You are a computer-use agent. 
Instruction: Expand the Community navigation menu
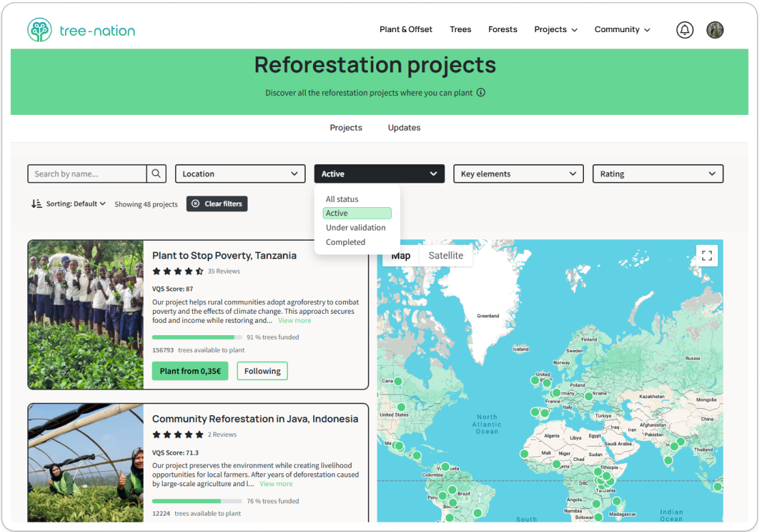[622, 29]
